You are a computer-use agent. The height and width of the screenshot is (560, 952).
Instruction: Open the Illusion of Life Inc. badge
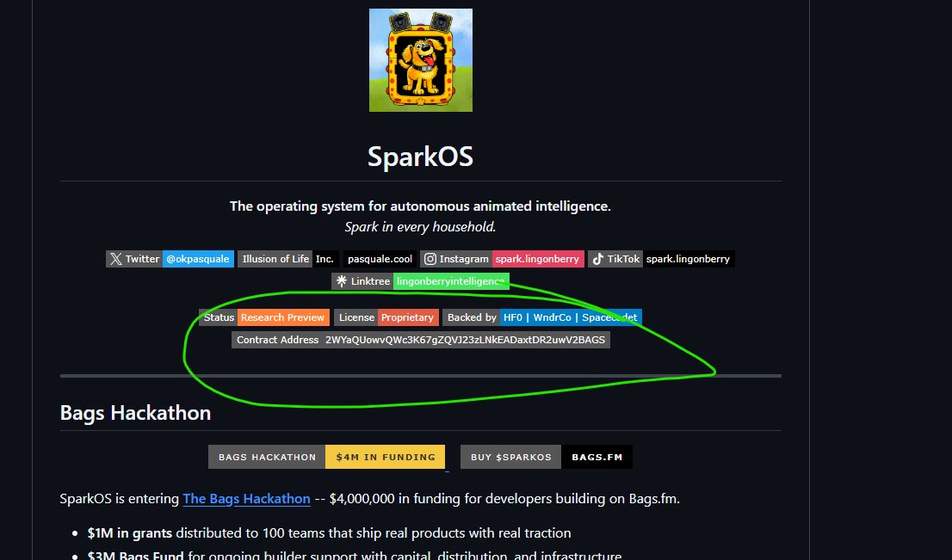pyautogui.click(x=287, y=259)
